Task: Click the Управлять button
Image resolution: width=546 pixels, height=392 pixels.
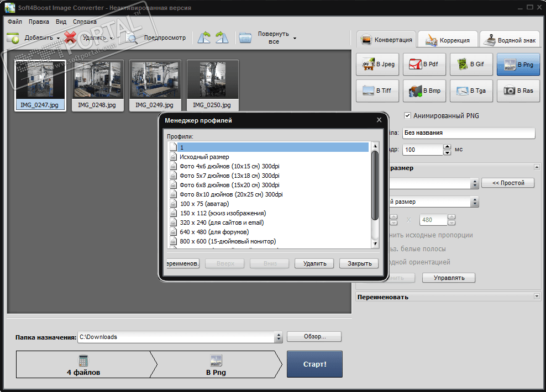Action: click(449, 278)
